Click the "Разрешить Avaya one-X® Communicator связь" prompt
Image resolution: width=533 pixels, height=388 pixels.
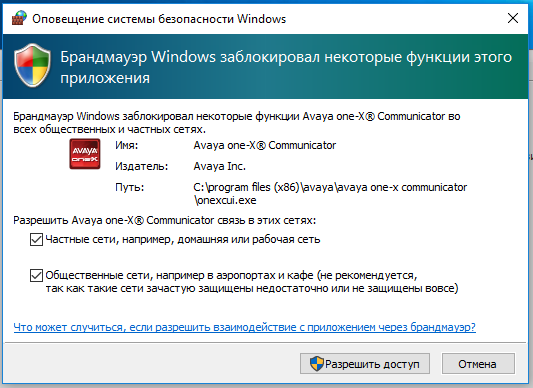165,220
